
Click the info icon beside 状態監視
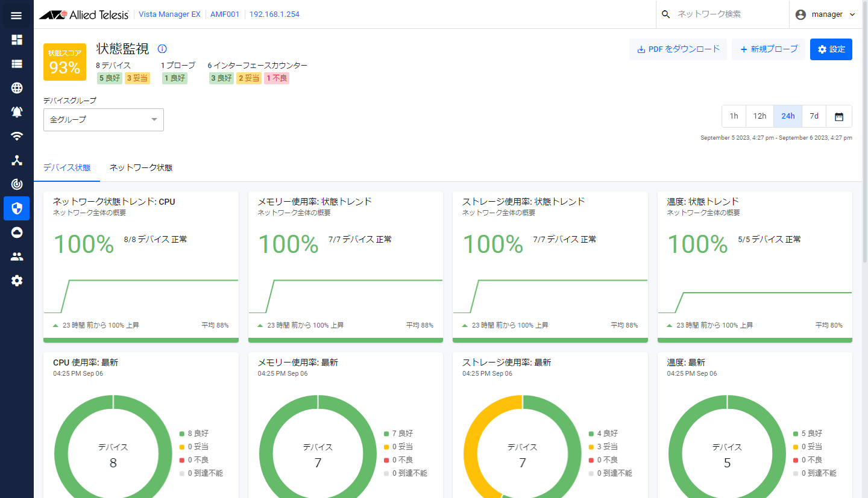(x=162, y=49)
